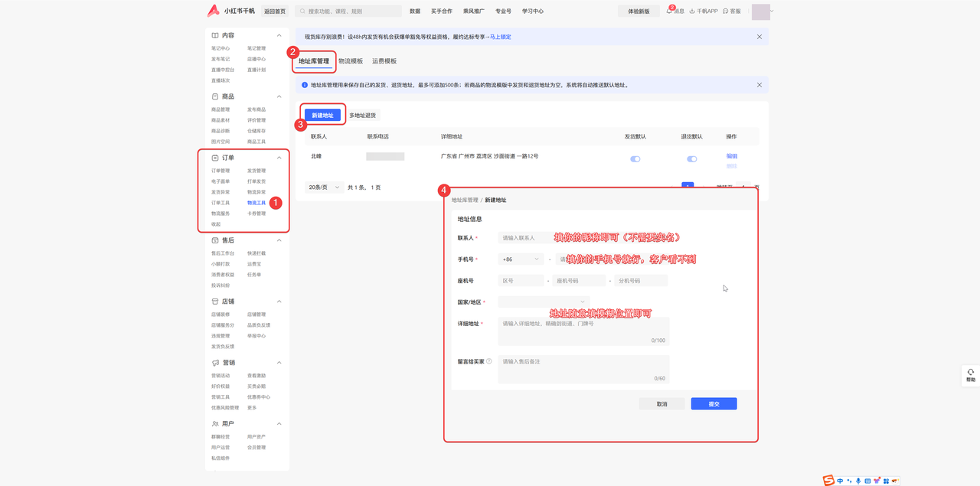Dismiss the 地址库管理 info banner
The width and height of the screenshot is (980, 486).
point(759,85)
